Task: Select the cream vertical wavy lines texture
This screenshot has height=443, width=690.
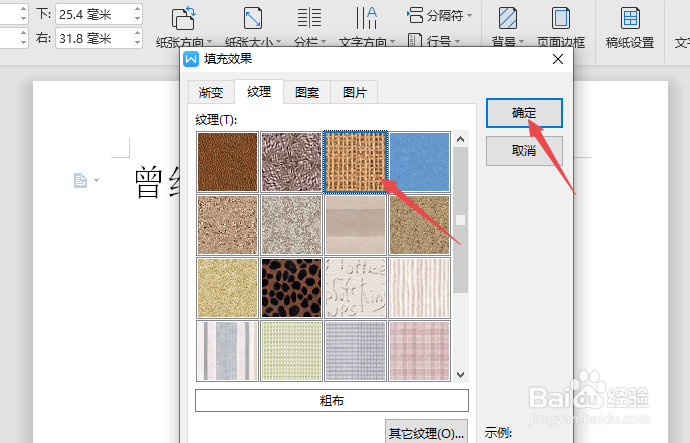Action: (419, 288)
